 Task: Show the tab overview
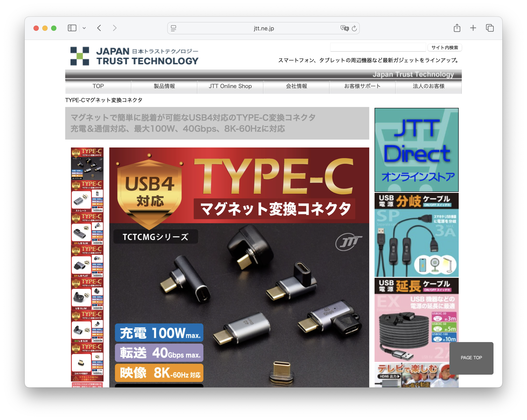490,28
